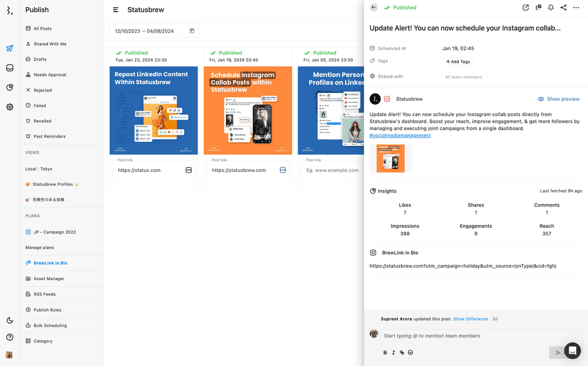Toggle dark mode moon icon
Viewport: 588px width, 366px height.
pos(9,320)
